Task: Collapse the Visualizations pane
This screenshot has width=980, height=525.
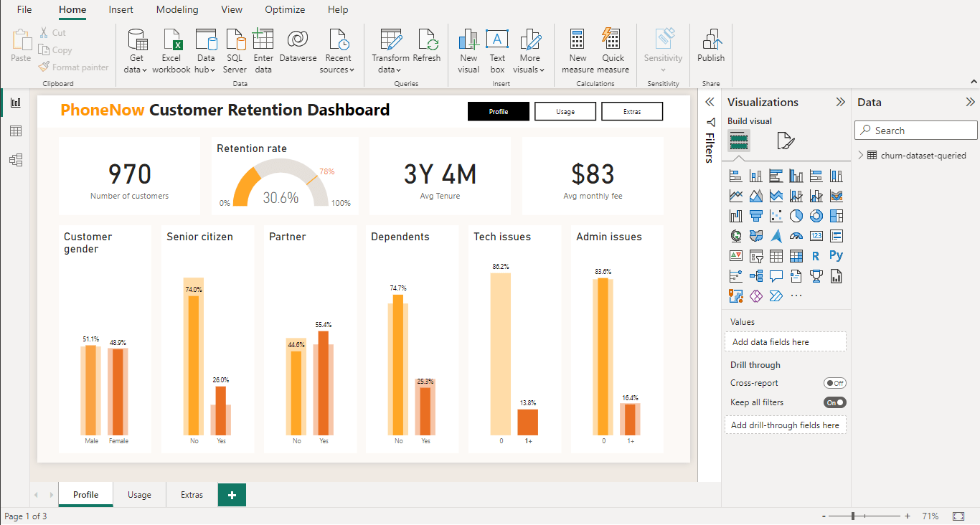Action: (840, 102)
